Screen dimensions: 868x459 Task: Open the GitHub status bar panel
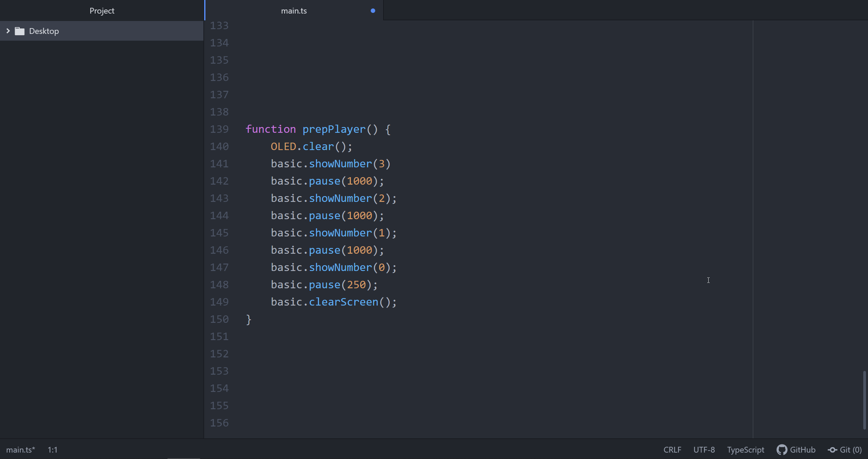(802, 450)
